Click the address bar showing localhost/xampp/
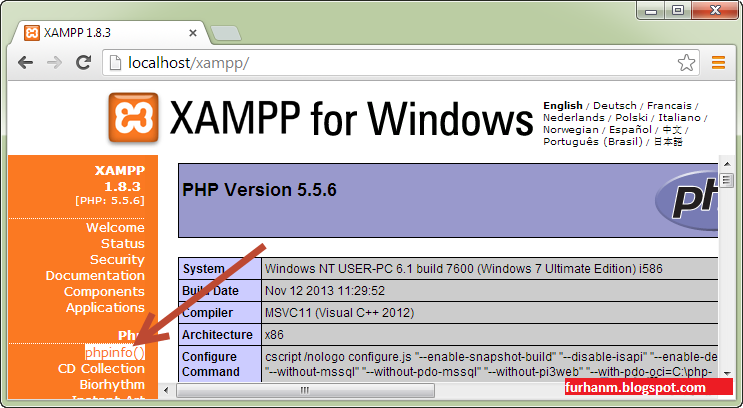 [400, 63]
